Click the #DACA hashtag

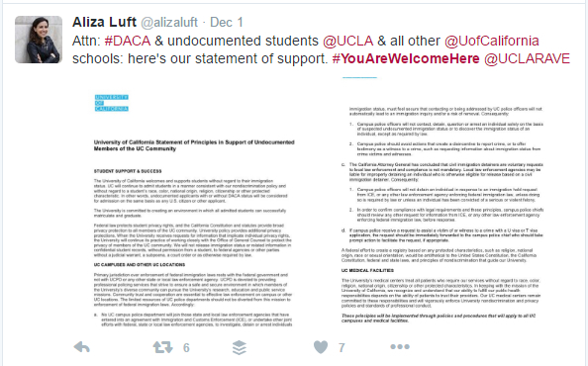[128, 41]
